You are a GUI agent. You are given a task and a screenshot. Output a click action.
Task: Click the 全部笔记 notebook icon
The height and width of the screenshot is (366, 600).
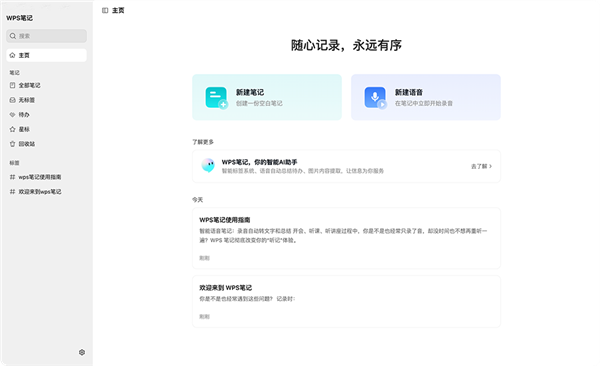[12, 85]
